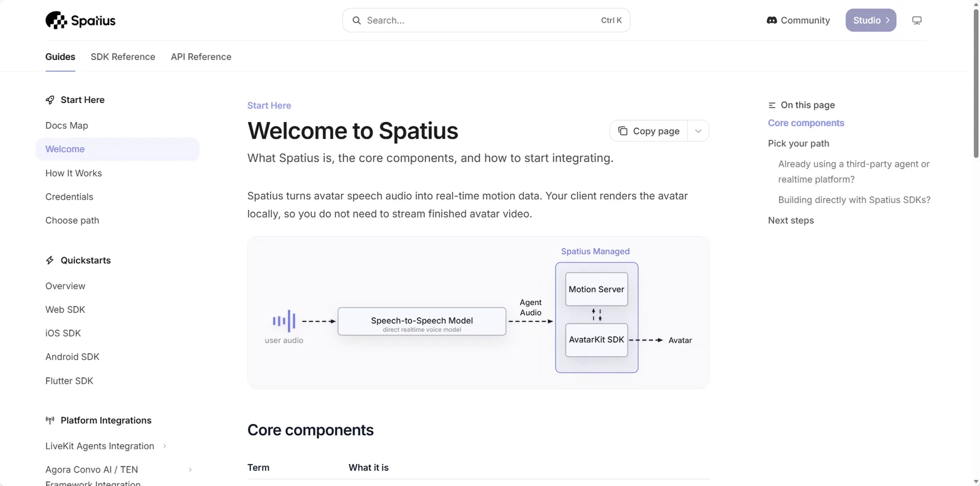Open the Credentials page
The image size is (980, 486).
pyautogui.click(x=69, y=197)
